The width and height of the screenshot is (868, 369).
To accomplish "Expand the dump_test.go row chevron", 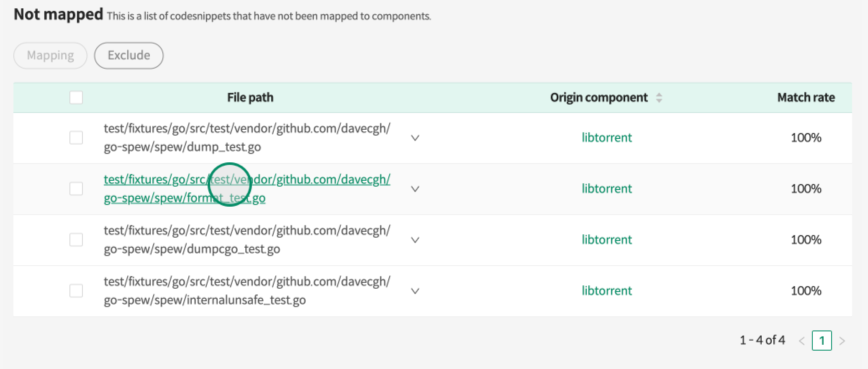I will (415, 138).
